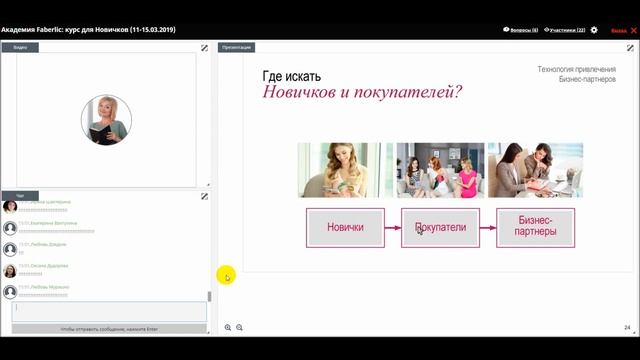This screenshot has width=640, height=360.
Task: Click slide photo of two women at desk
Action: [536, 170]
